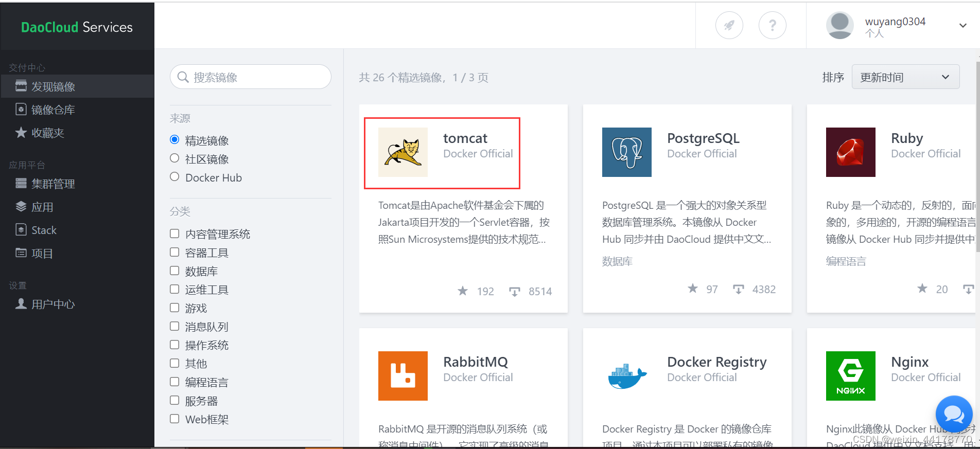Select the 精选镜像 radio button
The width and height of the screenshot is (980, 449).
174,139
